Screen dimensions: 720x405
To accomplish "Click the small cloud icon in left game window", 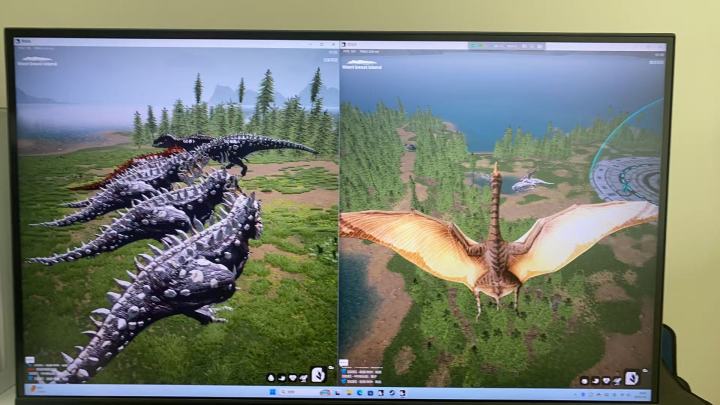I will point(331,367).
